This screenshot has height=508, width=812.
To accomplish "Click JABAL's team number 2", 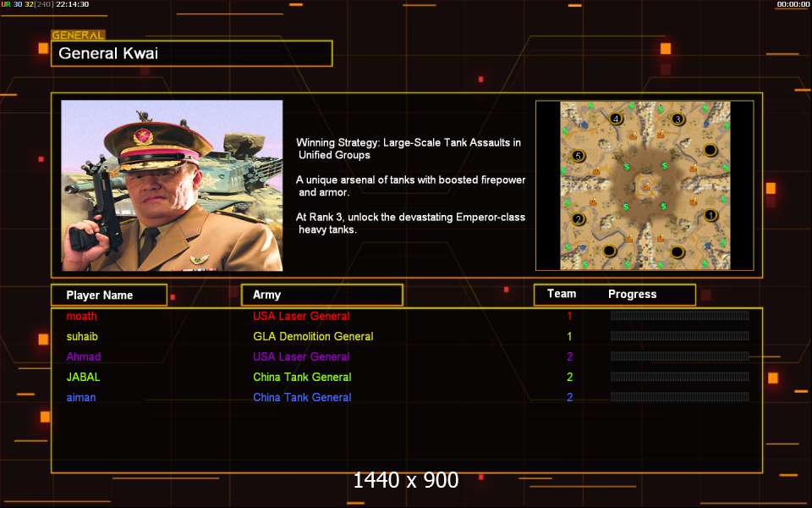I will tap(569, 377).
